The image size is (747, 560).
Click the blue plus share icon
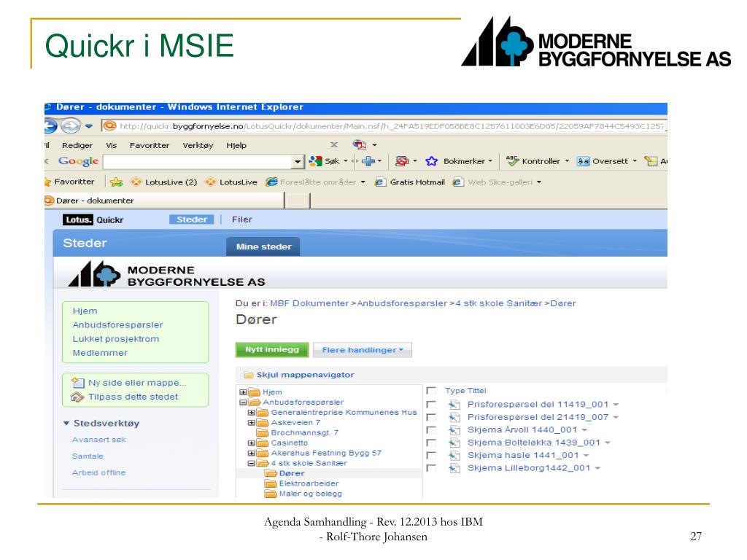click(x=368, y=161)
